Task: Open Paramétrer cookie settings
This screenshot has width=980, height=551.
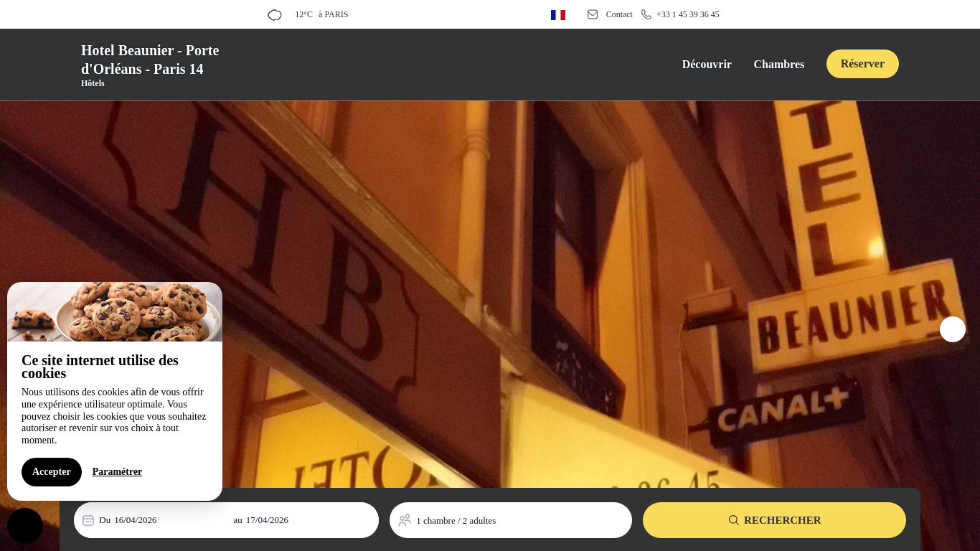Action: click(117, 472)
